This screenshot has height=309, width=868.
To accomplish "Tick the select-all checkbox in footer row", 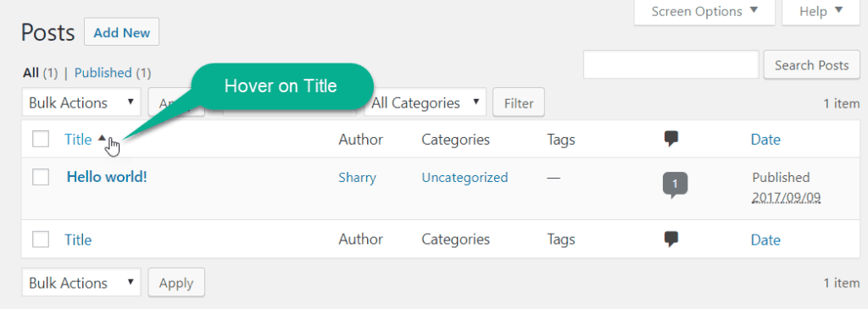I will (x=41, y=240).
